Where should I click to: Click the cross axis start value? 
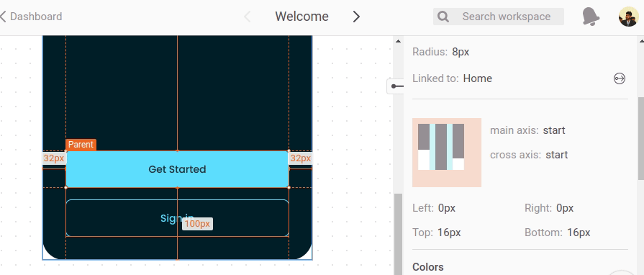(x=557, y=155)
